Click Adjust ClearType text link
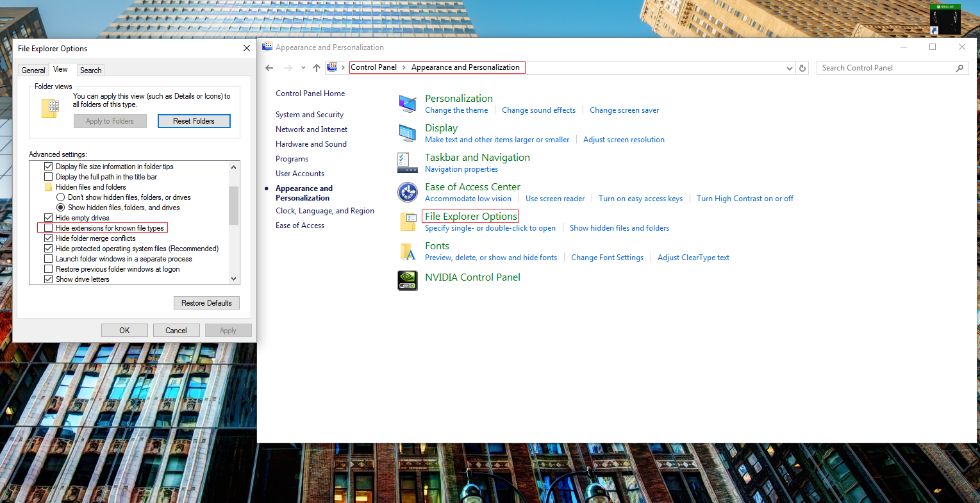This screenshot has height=503, width=980. pos(693,258)
